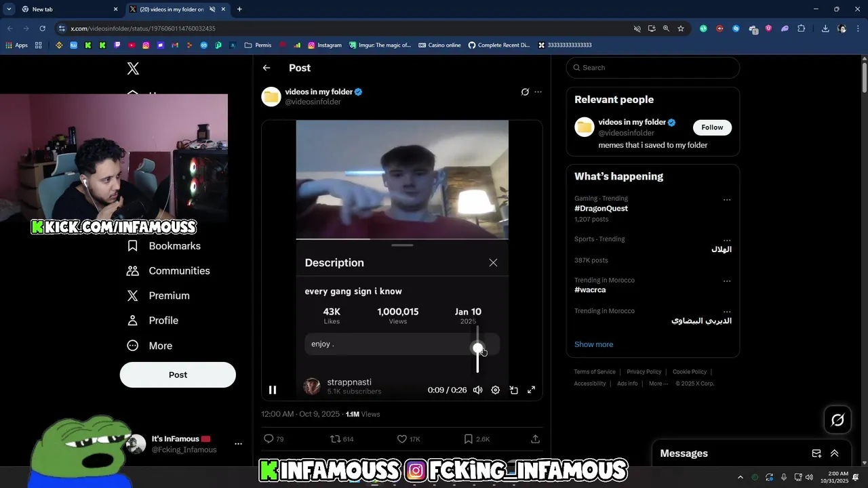Click the post timestamp Oct 9, 2025
The height and width of the screenshot is (488, 868).
click(x=300, y=414)
